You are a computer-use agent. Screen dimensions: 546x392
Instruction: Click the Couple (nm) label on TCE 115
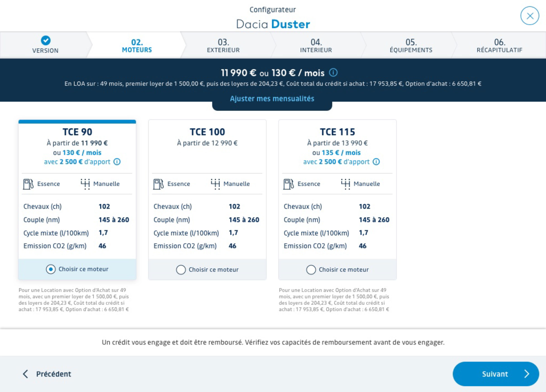click(302, 220)
